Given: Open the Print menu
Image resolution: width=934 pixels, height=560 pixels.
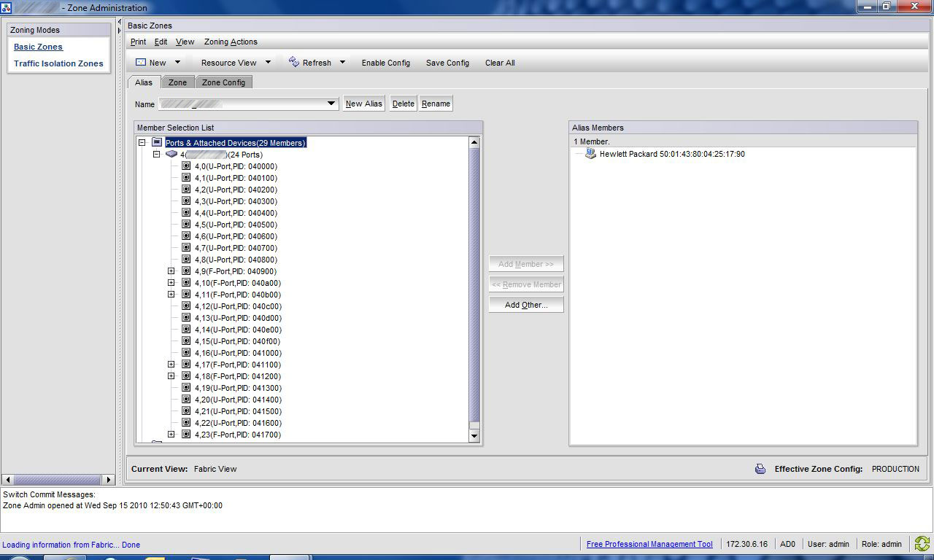Looking at the screenshot, I should tap(138, 42).
